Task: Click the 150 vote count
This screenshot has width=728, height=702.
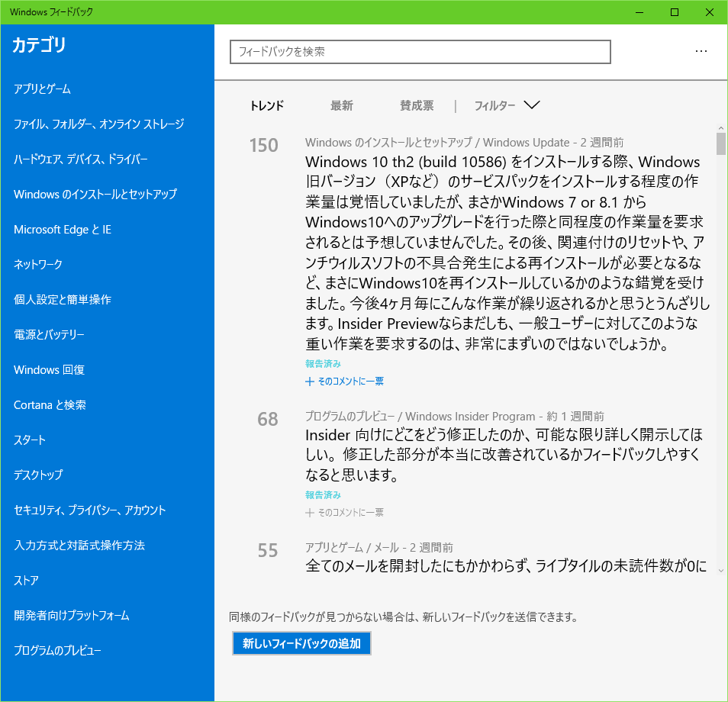Action: (264, 145)
